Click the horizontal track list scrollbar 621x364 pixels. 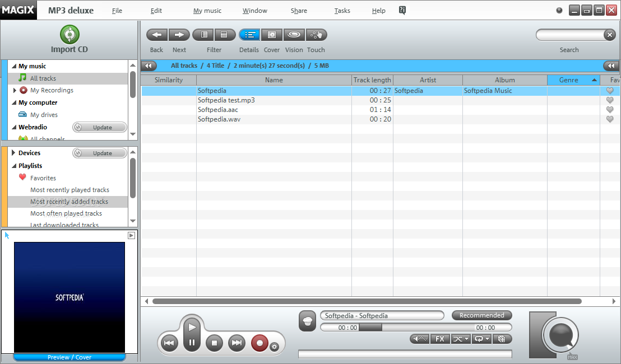click(x=367, y=301)
